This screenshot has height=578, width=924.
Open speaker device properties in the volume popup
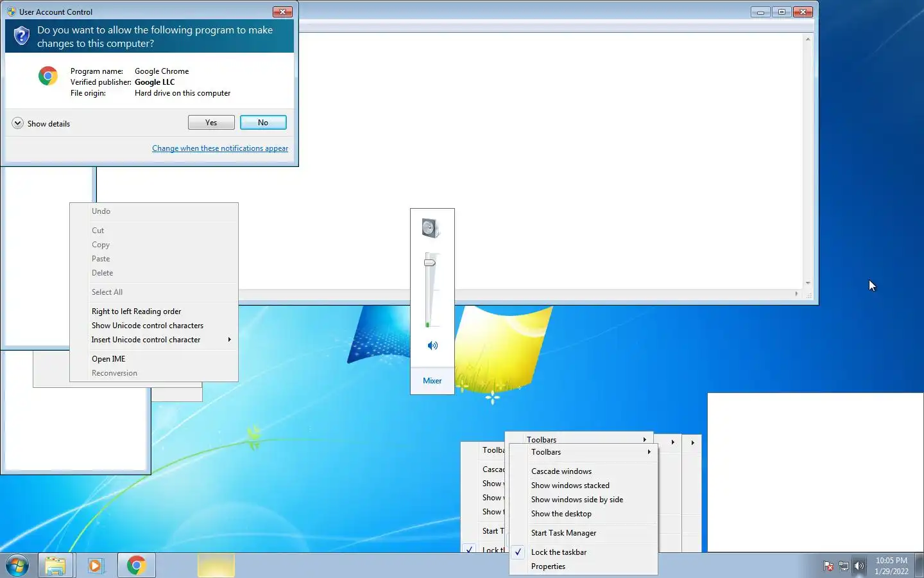tap(431, 228)
